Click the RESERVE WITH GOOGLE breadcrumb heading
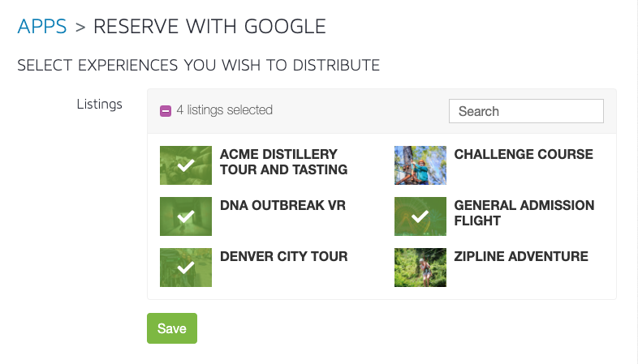This screenshot has height=364, width=638. (209, 27)
